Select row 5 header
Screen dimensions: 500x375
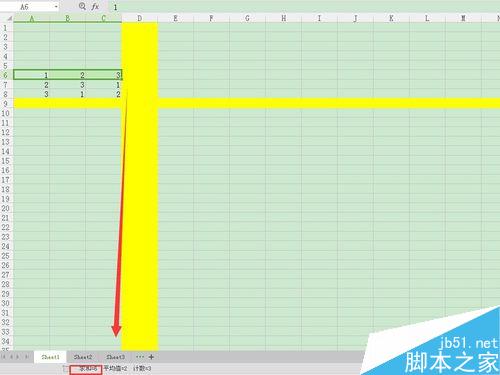(6, 66)
